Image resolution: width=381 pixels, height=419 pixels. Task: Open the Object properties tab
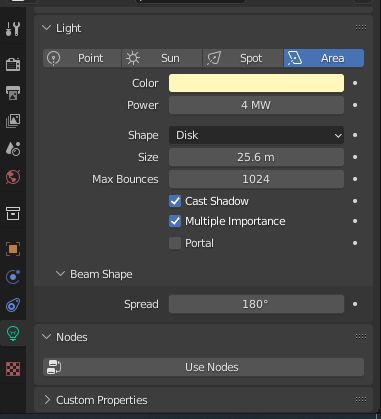click(13, 249)
